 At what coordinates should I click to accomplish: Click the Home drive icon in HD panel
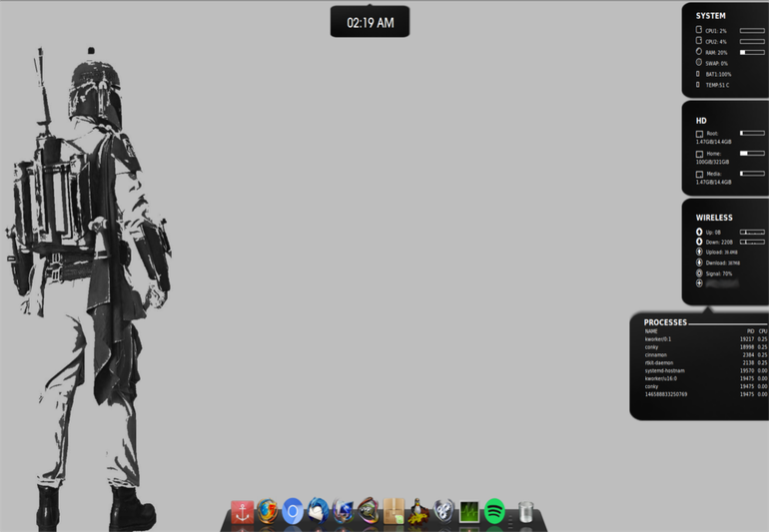699,154
